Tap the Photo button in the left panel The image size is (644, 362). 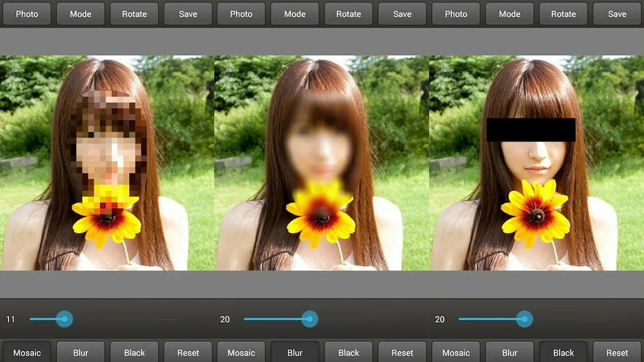click(x=27, y=14)
